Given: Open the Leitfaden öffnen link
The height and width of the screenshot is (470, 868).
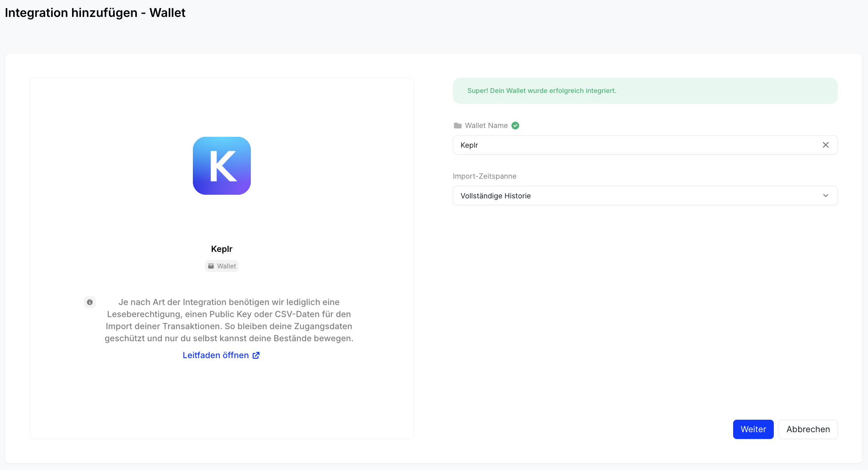Looking at the screenshot, I should click(221, 355).
